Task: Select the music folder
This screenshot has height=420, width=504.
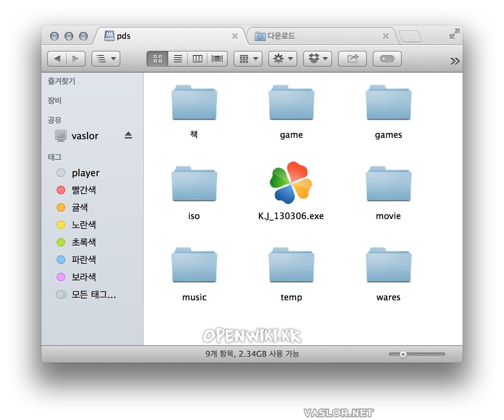Action: click(x=194, y=265)
